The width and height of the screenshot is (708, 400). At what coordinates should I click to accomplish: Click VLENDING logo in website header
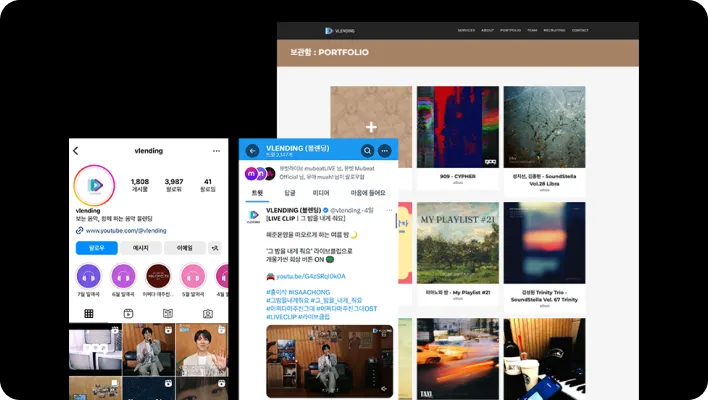[x=340, y=31]
